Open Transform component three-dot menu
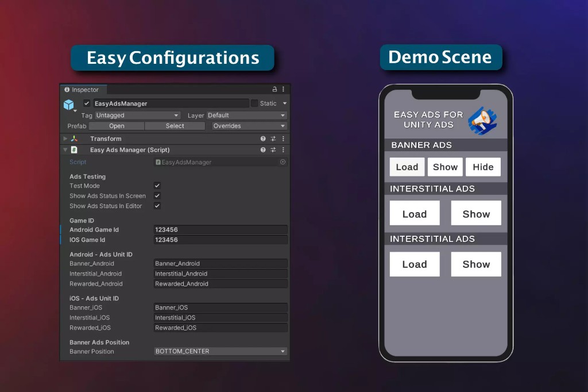The height and width of the screenshot is (392, 588). 283,139
